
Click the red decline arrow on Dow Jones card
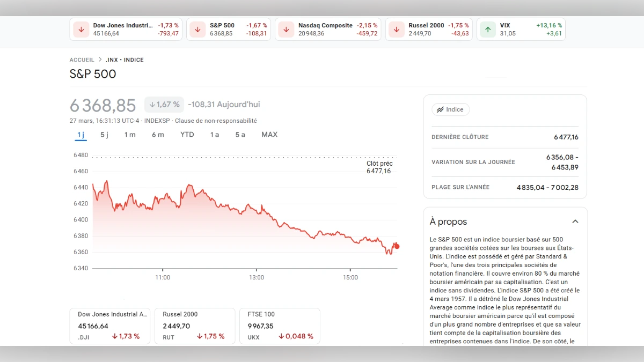click(81, 29)
